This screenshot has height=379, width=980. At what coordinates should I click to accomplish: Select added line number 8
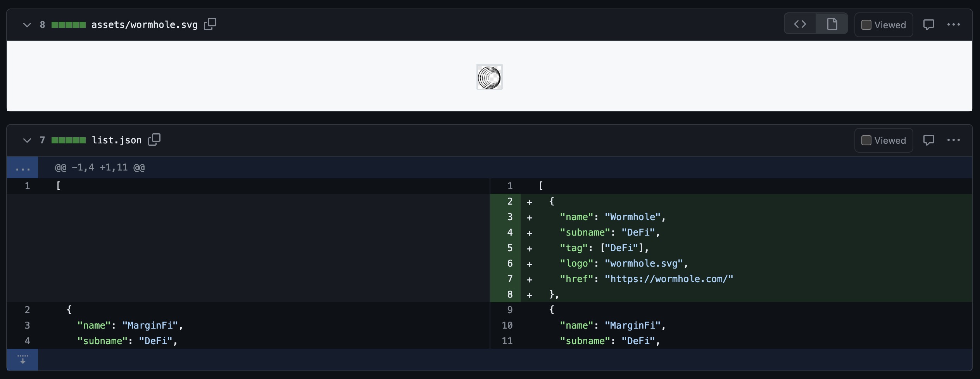pos(506,295)
